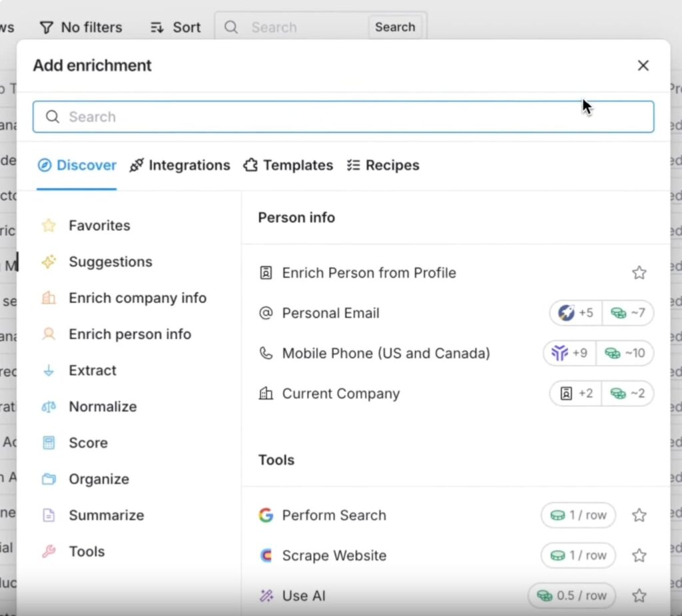
Task: Switch to the Templates tab
Action: 288,165
